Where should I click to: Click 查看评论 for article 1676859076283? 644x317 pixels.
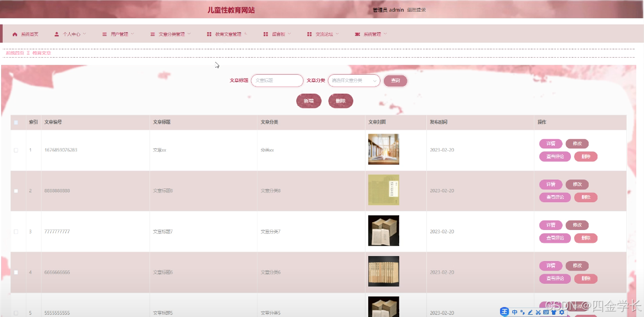[555, 157]
